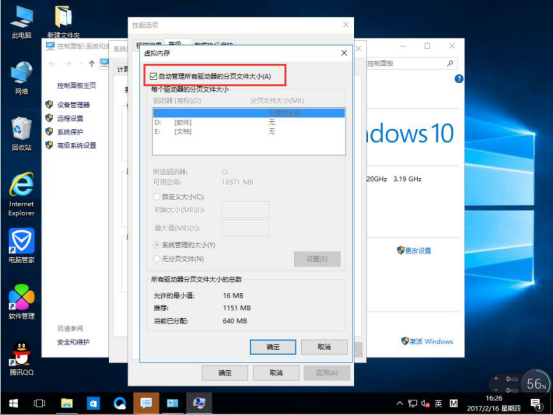Click the 初始大小 input field

pos(245,209)
